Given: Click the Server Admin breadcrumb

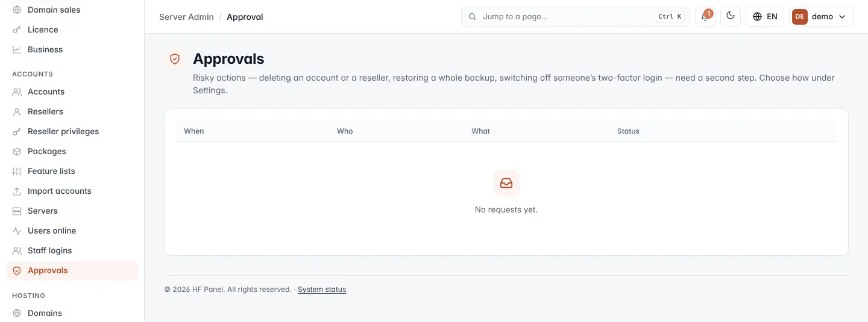Looking at the screenshot, I should click(x=186, y=17).
